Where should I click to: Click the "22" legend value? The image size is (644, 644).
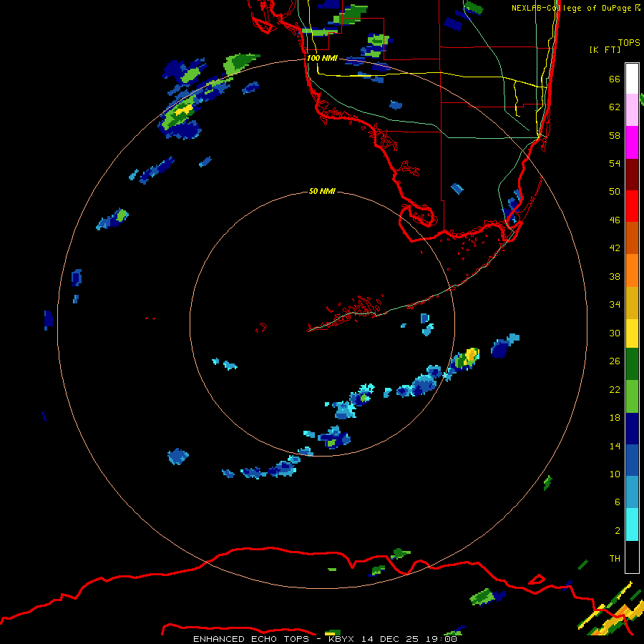[615, 389]
